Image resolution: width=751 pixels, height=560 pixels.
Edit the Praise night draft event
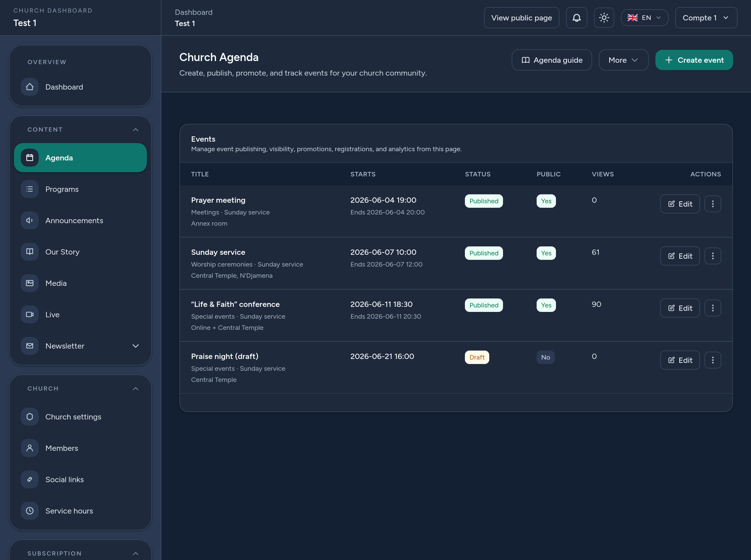(x=680, y=360)
